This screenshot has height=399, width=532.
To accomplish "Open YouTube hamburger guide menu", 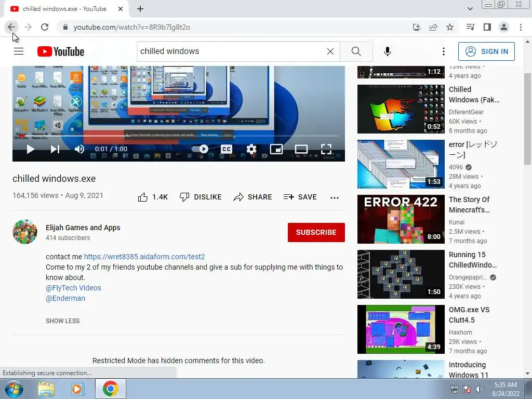I will pos(19,51).
